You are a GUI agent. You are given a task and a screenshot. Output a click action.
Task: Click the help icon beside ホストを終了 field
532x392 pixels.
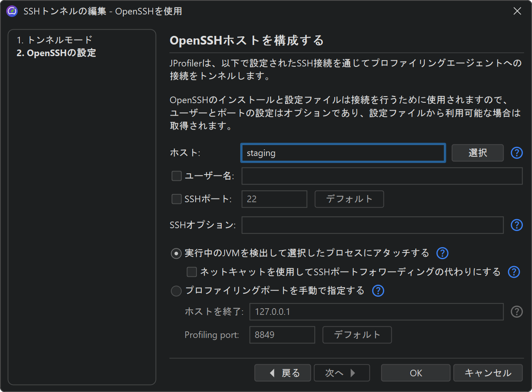point(517,312)
